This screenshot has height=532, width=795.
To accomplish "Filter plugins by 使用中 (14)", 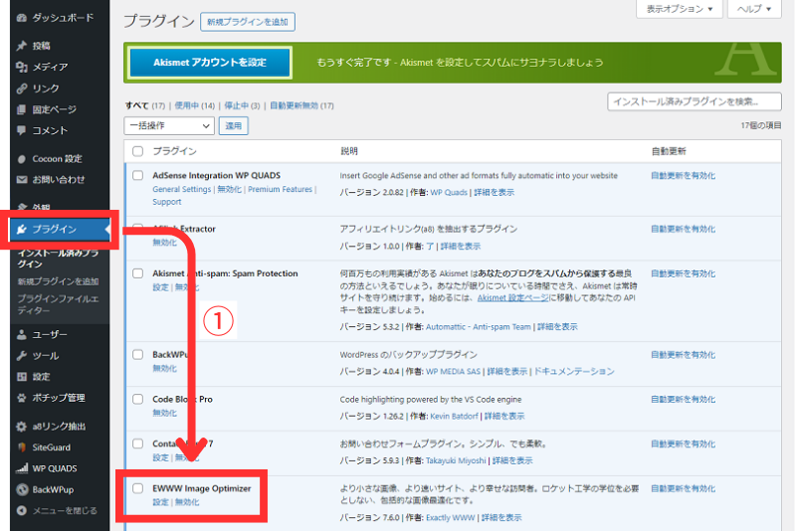I will [195, 105].
